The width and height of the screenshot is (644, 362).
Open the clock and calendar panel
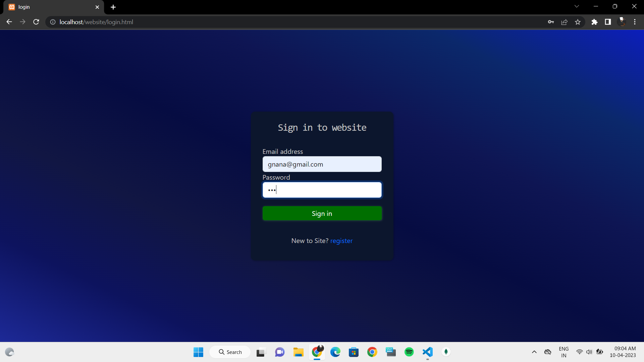(x=623, y=352)
